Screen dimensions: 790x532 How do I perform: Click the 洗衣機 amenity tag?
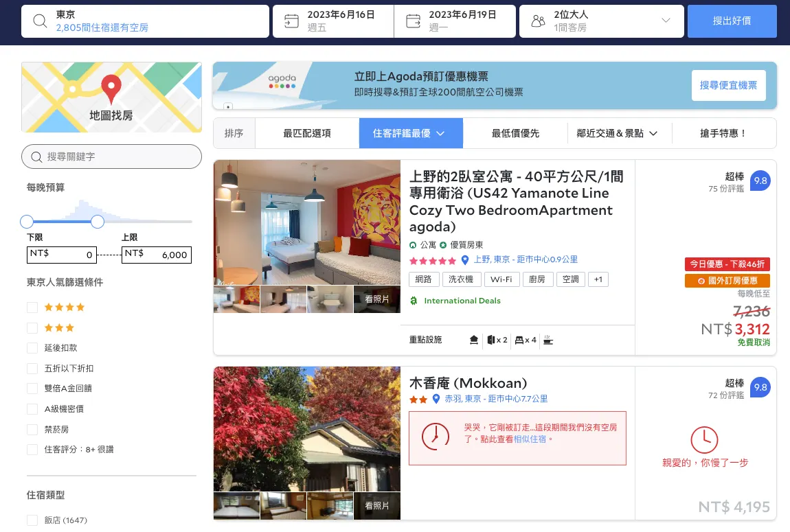click(x=461, y=279)
